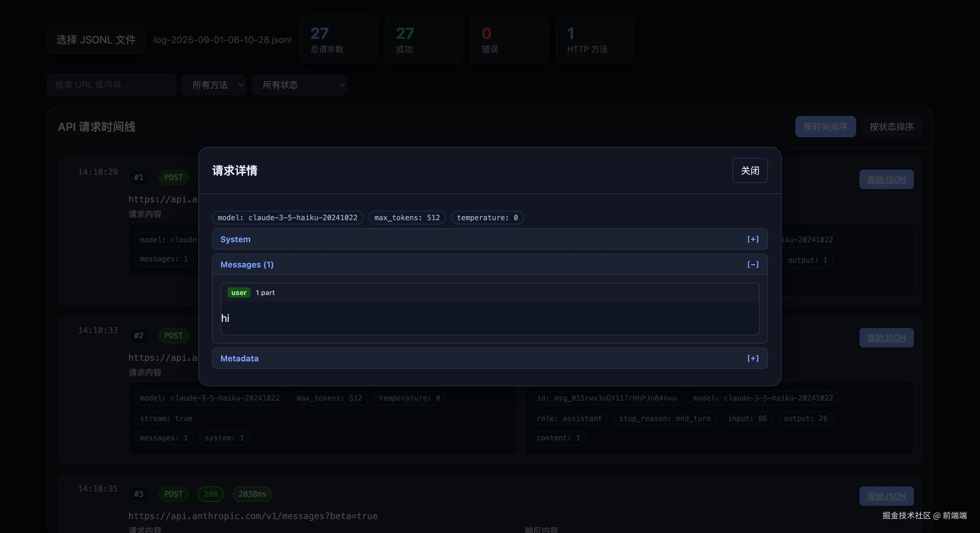Open 原始JSON for request #1
980x533 pixels.
click(x=886, y=179)
